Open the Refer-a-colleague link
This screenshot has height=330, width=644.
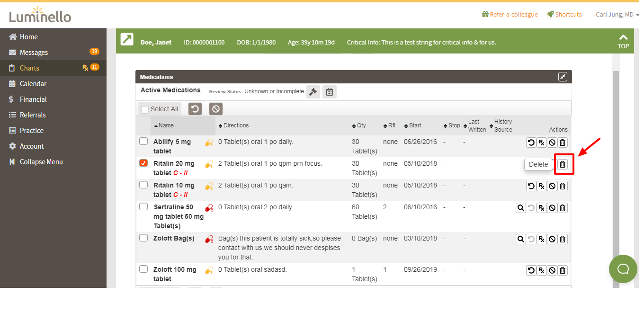pyautogui.click(x=510, y=15)
